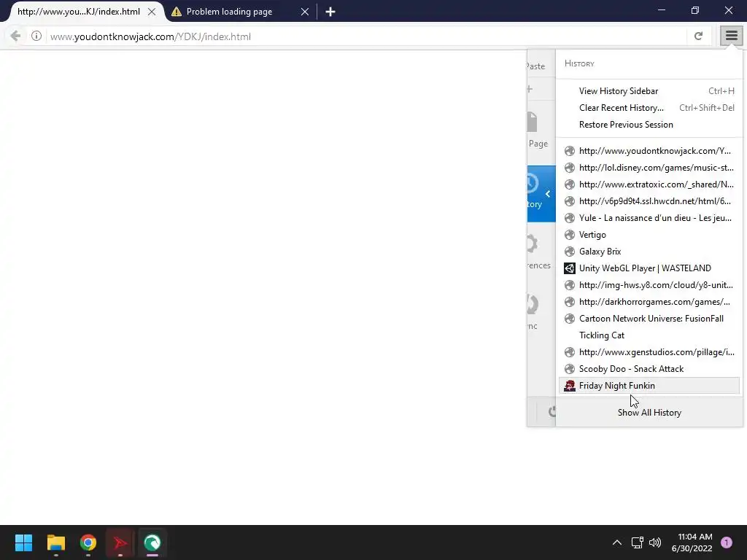Open Windows Start menu
The height and width of the screenshot is (560, 747).
click(23, 542)
